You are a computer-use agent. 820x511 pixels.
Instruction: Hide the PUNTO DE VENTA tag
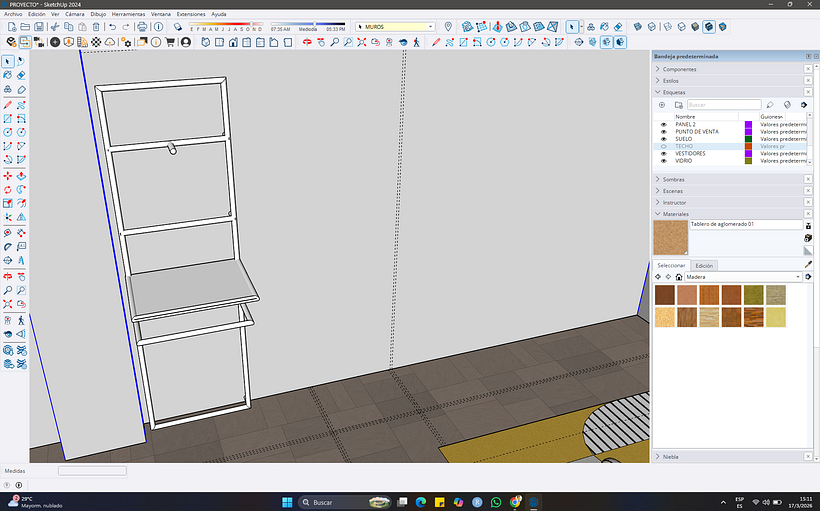664,132
